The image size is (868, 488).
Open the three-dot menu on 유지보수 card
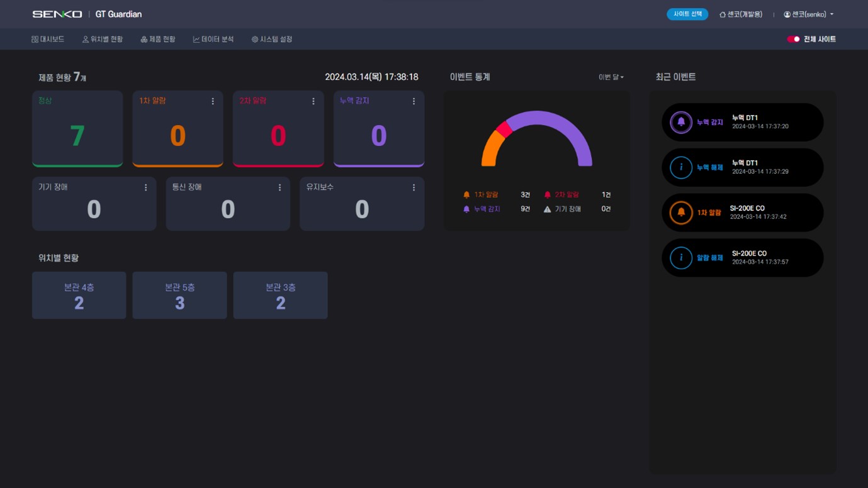pos(414,187)
